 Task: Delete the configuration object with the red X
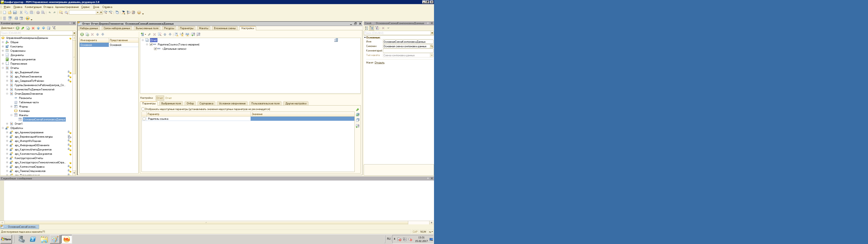(x=33, y=28)
